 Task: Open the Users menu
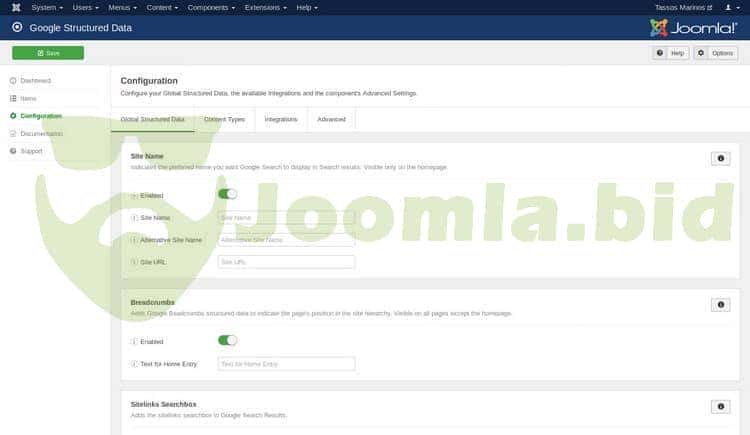coord(85,8)
